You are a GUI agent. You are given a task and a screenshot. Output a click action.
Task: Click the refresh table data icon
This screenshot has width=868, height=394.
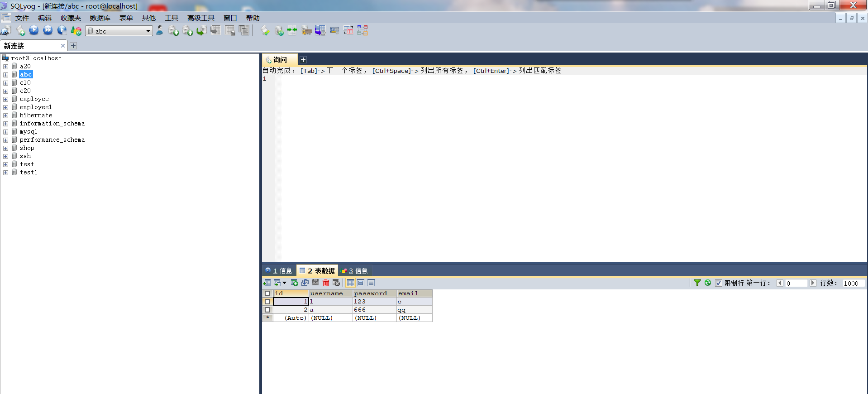[x=708, y=283]
